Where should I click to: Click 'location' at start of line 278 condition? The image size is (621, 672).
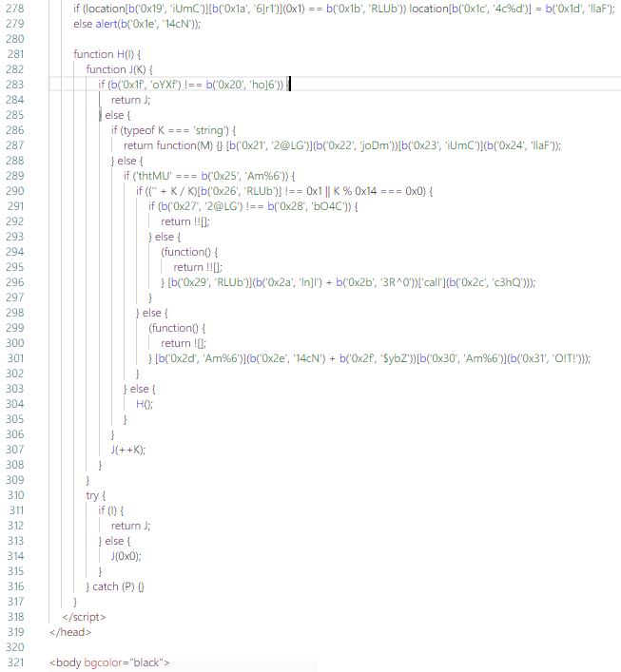106,9
